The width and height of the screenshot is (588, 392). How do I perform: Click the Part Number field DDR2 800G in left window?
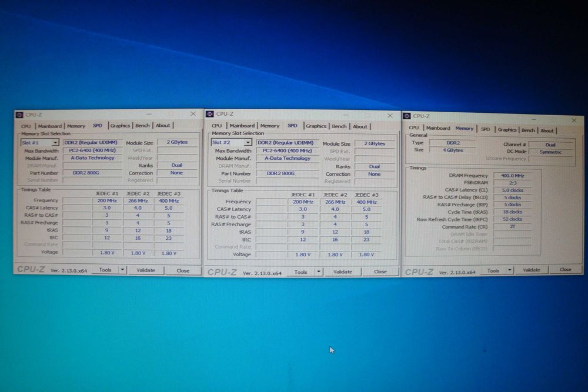92,173
